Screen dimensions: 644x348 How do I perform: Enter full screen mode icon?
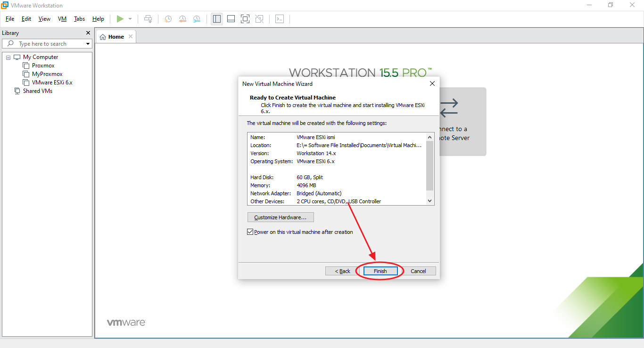click(x=245, y=19)
